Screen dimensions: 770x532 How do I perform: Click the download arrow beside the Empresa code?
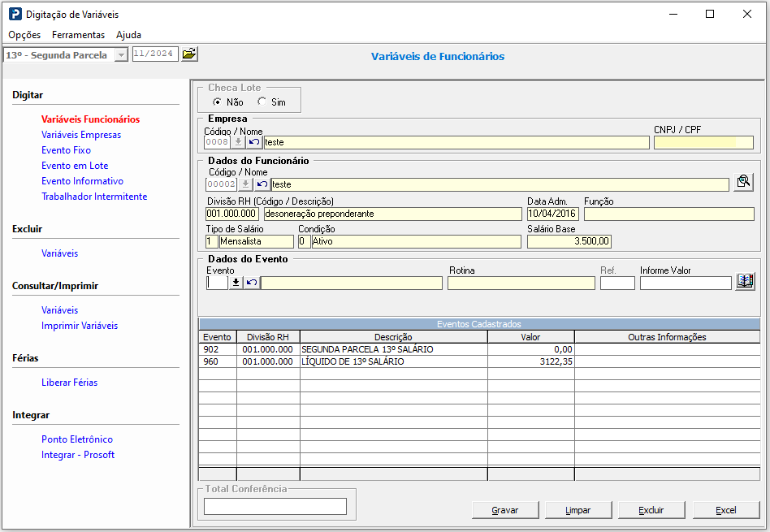pyautogui.click(x=238, y=142)
